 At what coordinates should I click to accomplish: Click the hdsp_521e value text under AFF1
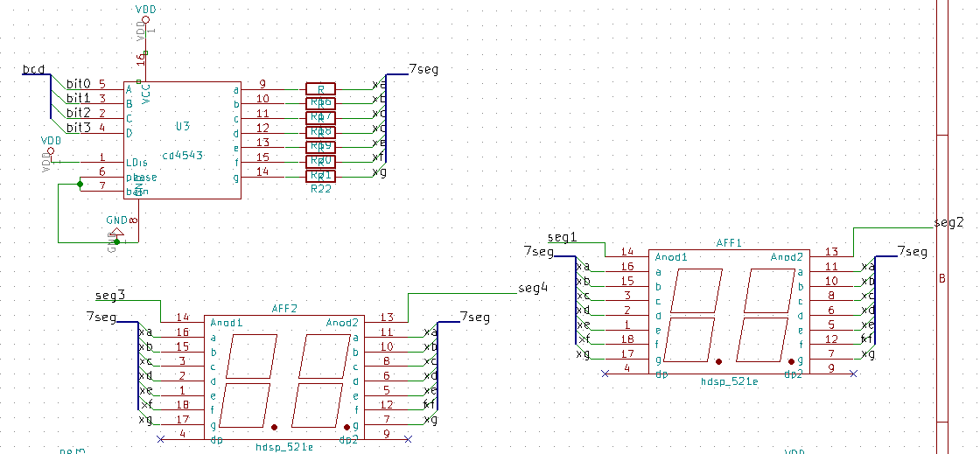(x=730, y=381)
